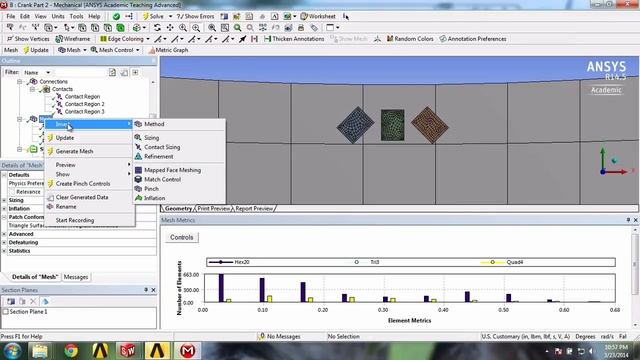Switch to the Report Preview tab
Screen dimensions: 640x360
coord(254,209)
